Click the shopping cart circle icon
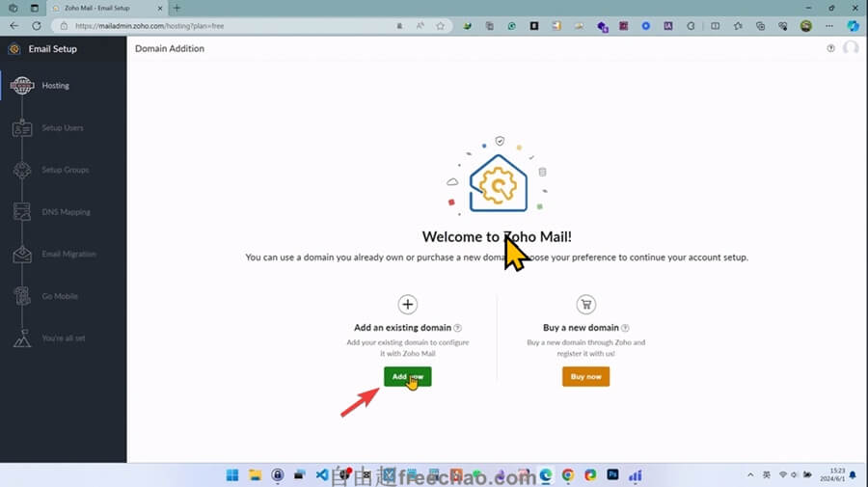The width and height of the screenshot is (868, 487). [x=585, y=305]
